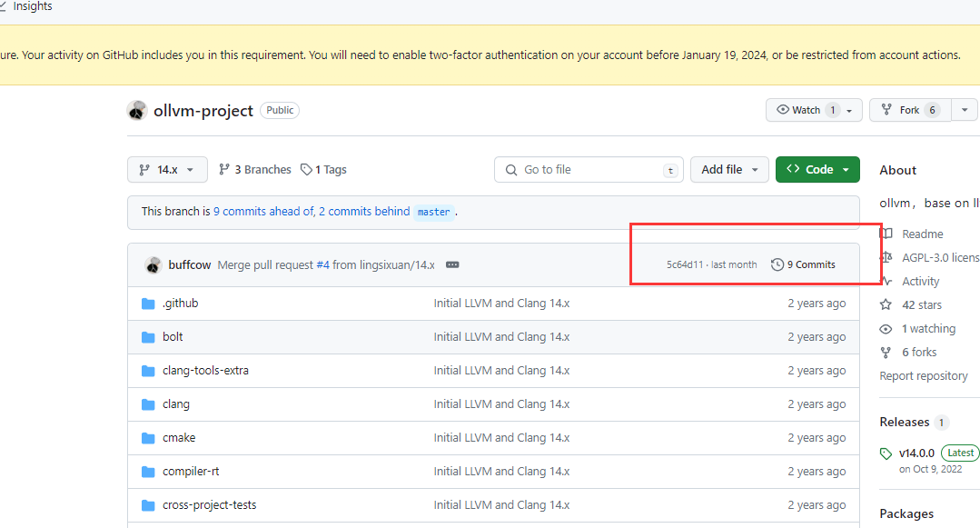This screenshot has width=980, height=528.
Task: Expand the commit message ellipsis button
Action: (x=452, y=265)
